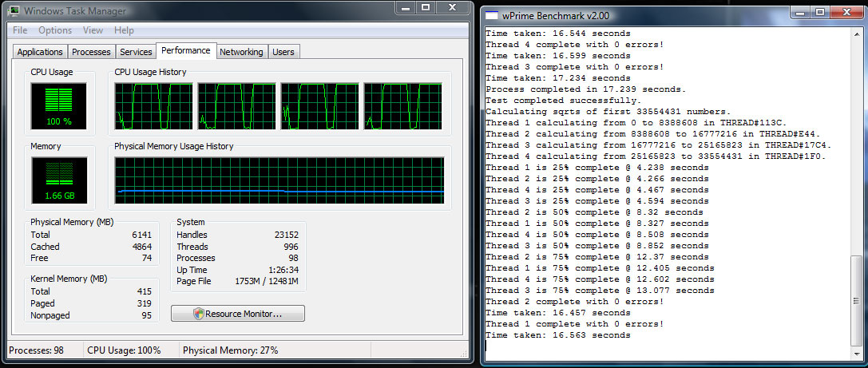Click the Kernel Memory Total value 415
The image size is (868, 368).
(x=145, y=291)
